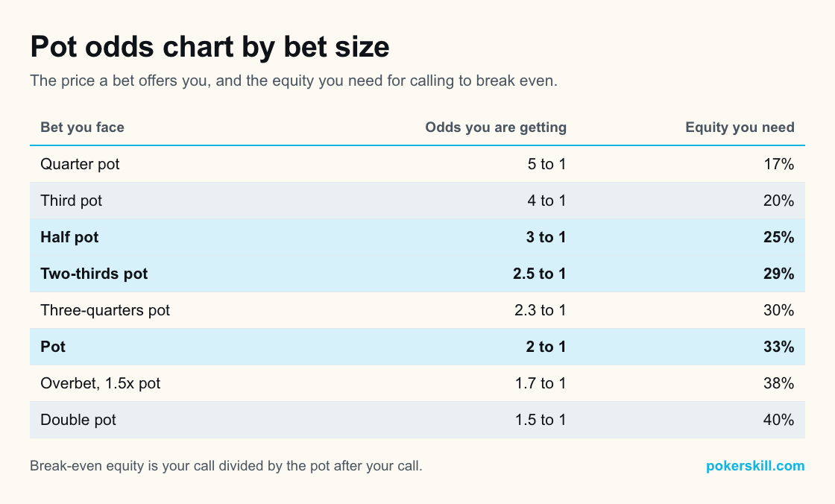The width and height of the screenshot is (835, 504).
Task: Select the Quarter pot row label
Action: [80, 164]
